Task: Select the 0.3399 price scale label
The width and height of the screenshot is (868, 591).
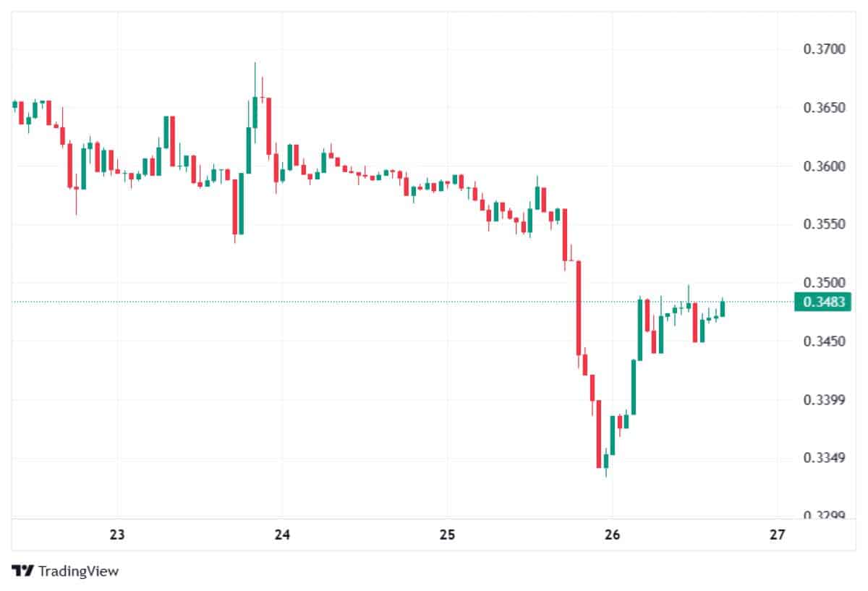Action: [x=824, y=400]
